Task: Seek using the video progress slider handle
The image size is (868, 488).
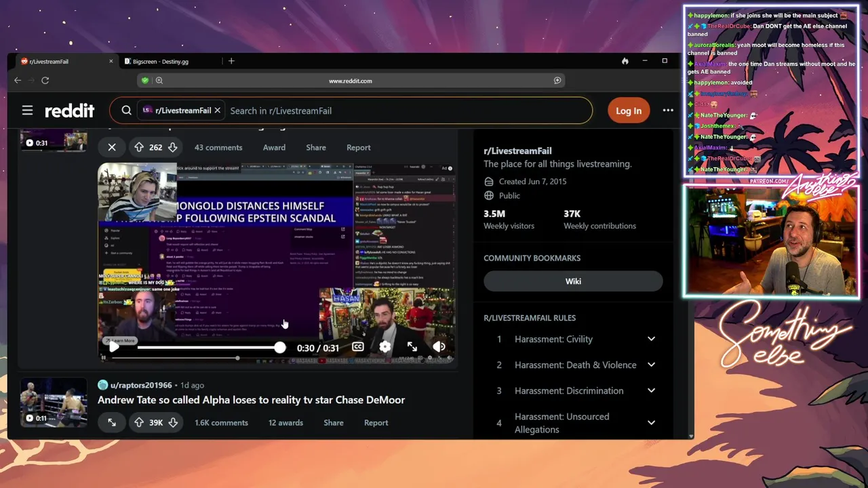Action: pos(280,348)
